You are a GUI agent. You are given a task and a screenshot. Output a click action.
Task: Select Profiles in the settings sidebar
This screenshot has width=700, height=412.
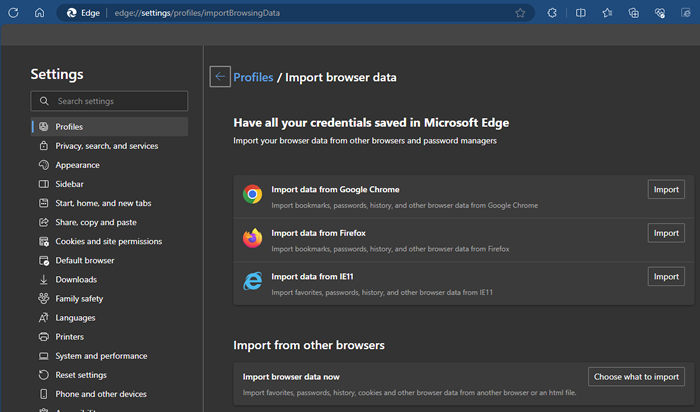[x=109, y=127]
